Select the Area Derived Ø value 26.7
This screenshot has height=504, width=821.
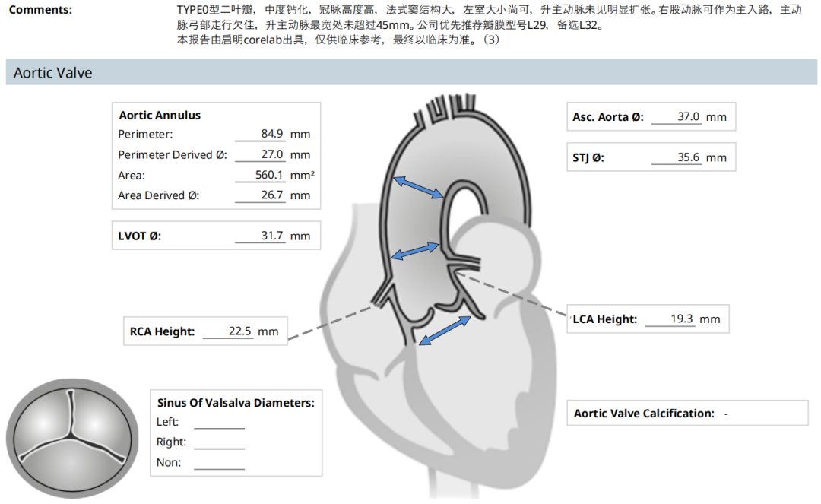point(272,195)
